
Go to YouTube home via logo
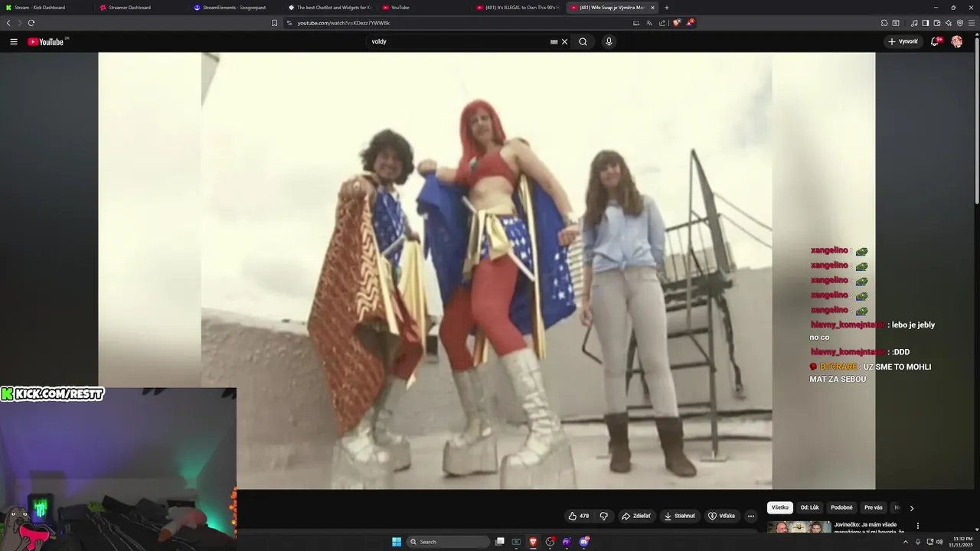tap(46, 41)
